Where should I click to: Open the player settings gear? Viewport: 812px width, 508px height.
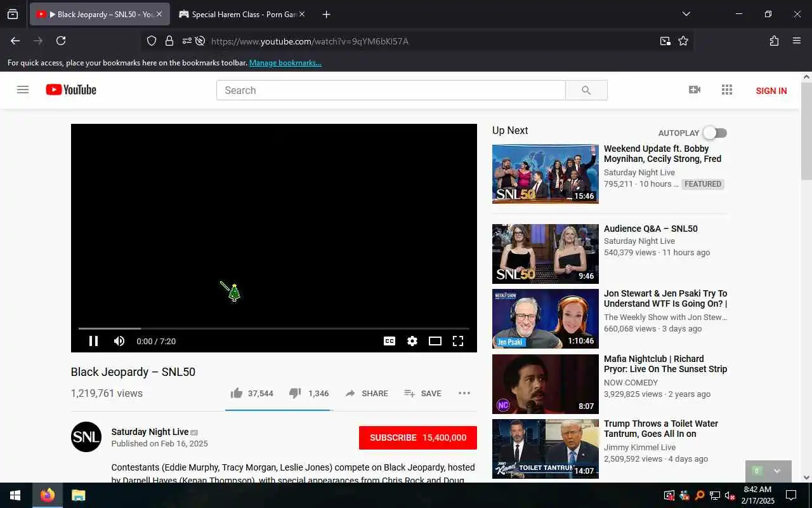tap(412, 341)
